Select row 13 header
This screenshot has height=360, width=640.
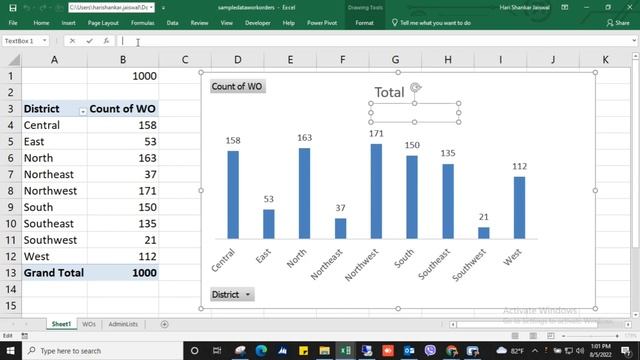tap(11, 273)
